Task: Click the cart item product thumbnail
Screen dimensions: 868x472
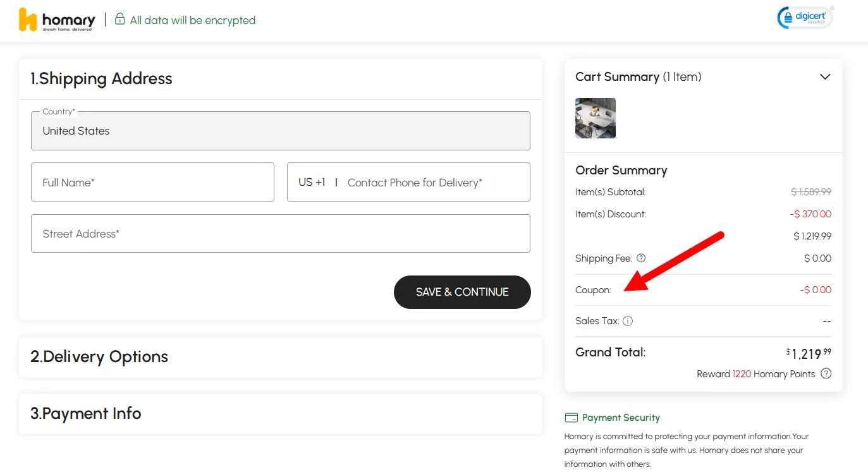Action: coord(596,118)
